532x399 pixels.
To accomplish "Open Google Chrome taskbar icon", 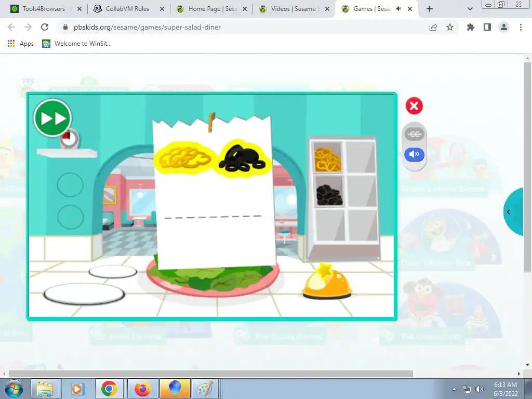I will (109, 389).
